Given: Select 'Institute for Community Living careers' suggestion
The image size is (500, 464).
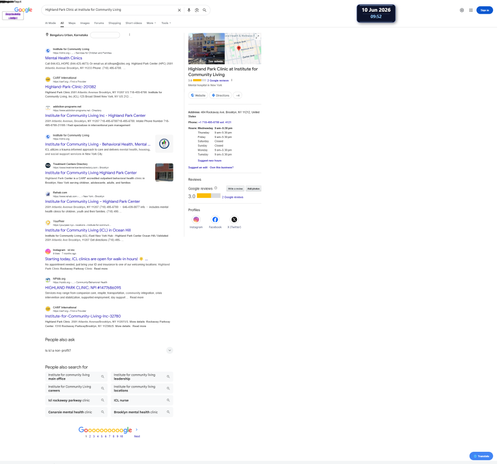Looking at the screenshot, I should 76,388.
